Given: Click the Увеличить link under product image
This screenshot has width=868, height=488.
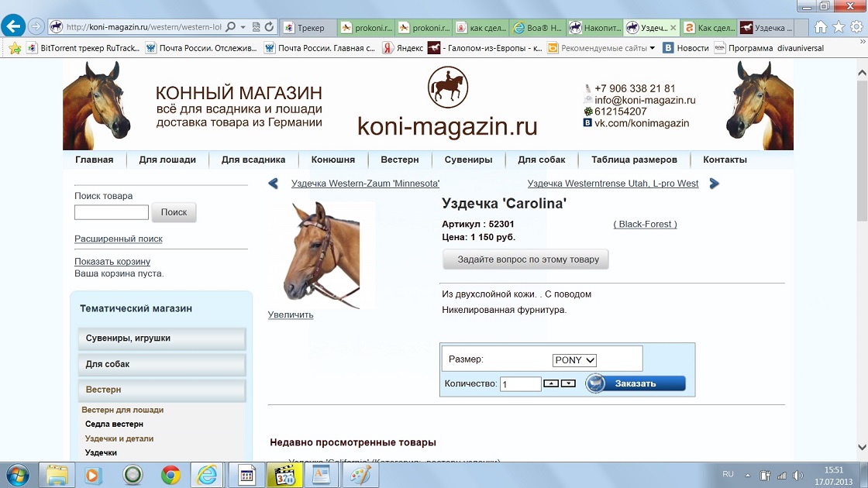Looking at the screenshot, I should tap(291, 315).
